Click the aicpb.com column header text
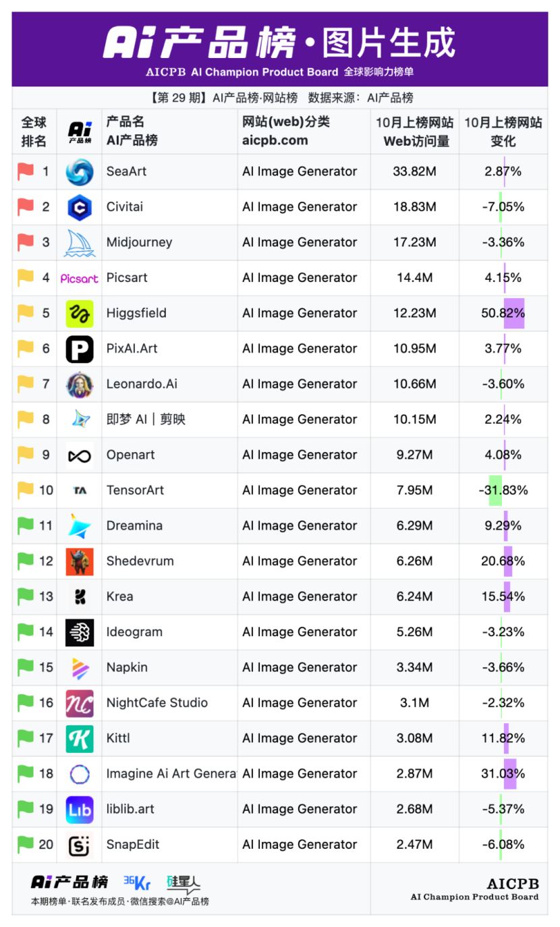The image size is (560, 927). click(x=275, y=140)
